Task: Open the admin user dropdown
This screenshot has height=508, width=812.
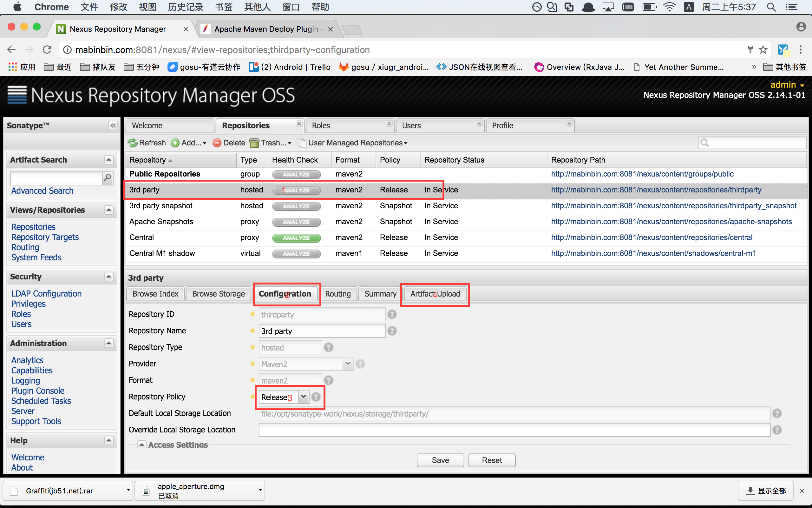Action: coord(787,85)
